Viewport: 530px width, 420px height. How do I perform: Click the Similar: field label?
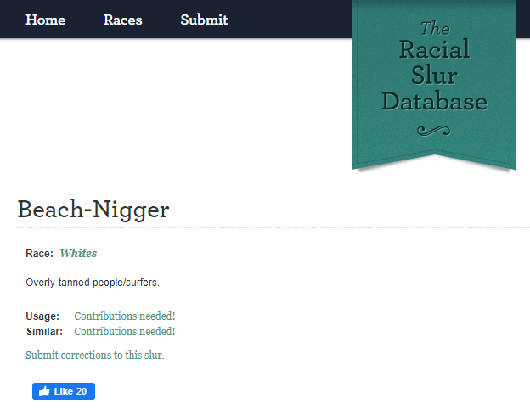pyautogui.click(x=44, y=331)
